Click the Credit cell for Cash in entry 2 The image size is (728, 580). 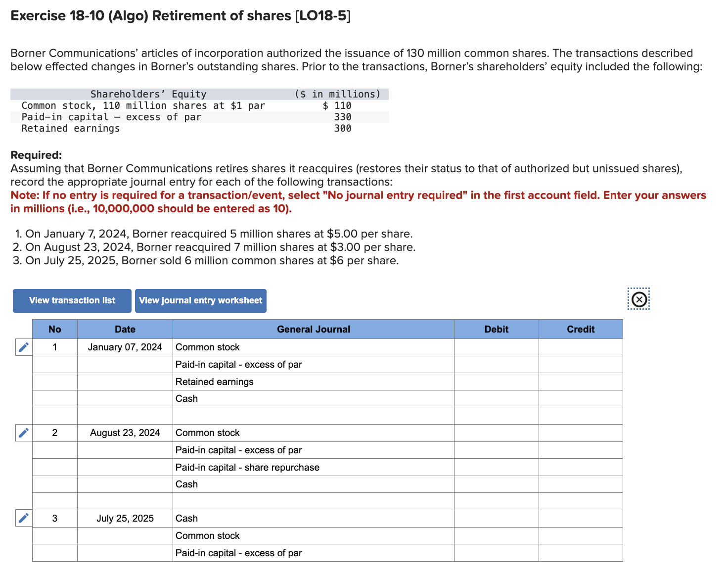tap(580, 484)
